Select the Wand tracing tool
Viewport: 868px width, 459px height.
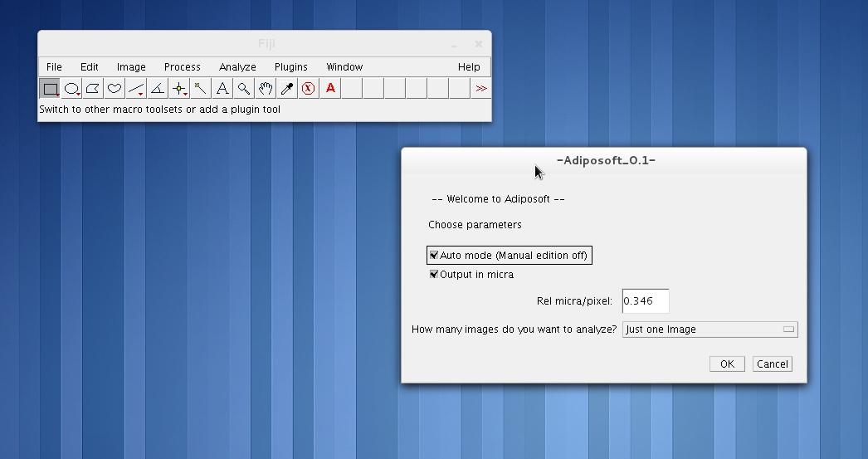[201, 89]
